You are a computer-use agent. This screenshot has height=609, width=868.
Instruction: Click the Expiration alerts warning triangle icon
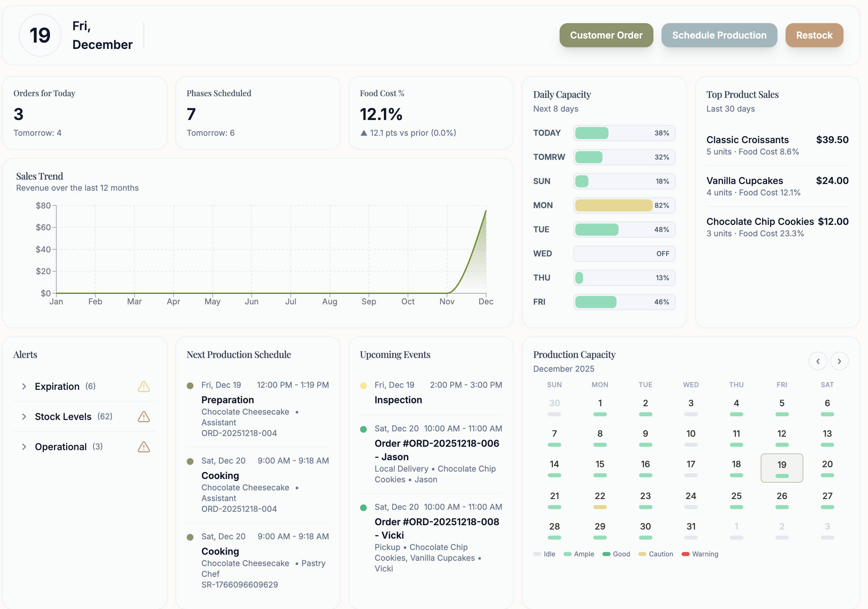pos(144,386)
